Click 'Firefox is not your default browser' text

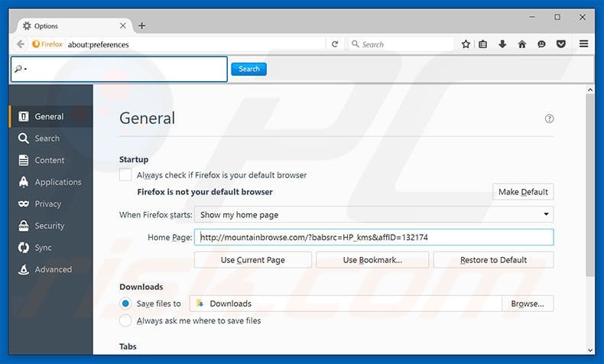click(205, 192)
